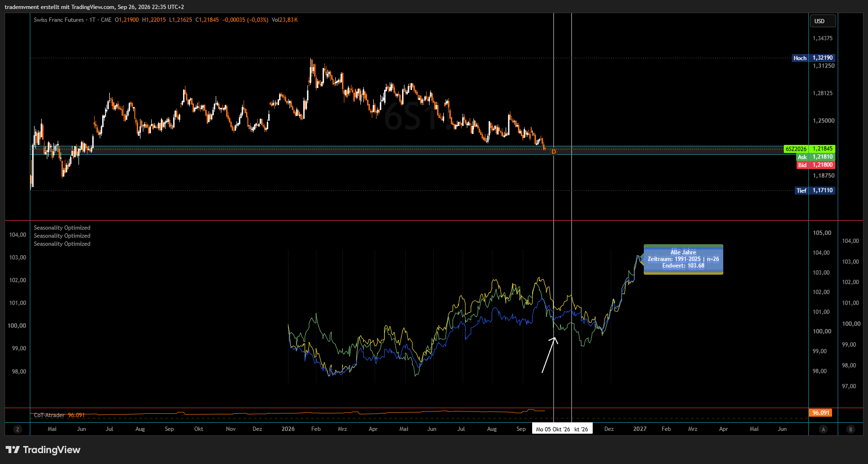Click the green Ask 1,21810 label
The height and width of the screenshot is (464, 868).
click(815, 157)
